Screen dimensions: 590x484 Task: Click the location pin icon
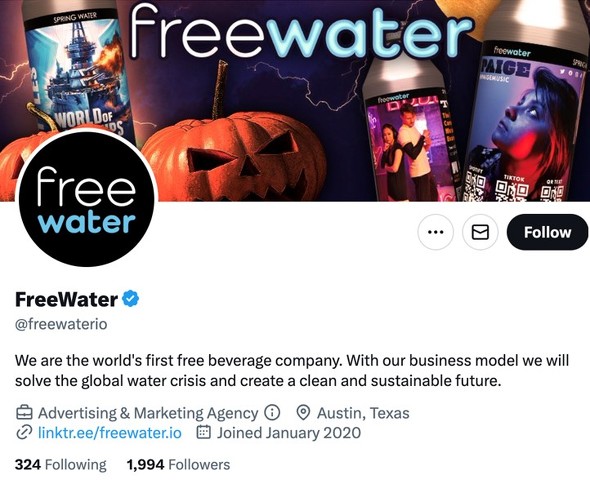tap(303, 412)
